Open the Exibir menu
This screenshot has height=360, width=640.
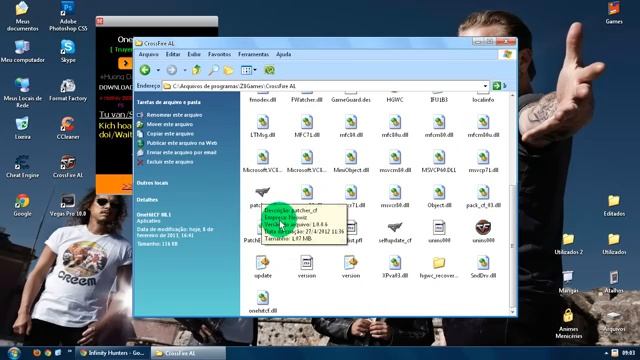[194, 54]
